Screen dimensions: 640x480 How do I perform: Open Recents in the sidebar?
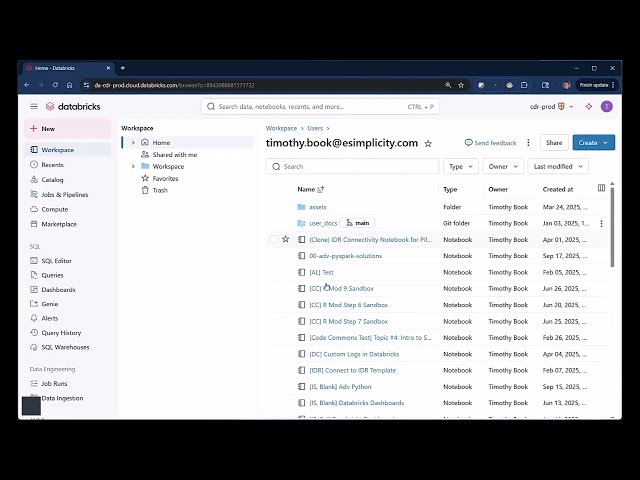52,165
